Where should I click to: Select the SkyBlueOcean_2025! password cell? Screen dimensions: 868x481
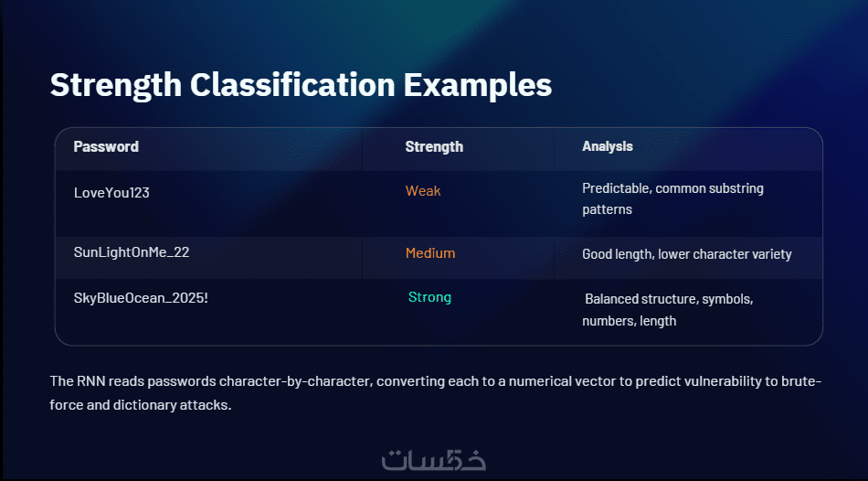pyautogui.click(x=141, y=298)
